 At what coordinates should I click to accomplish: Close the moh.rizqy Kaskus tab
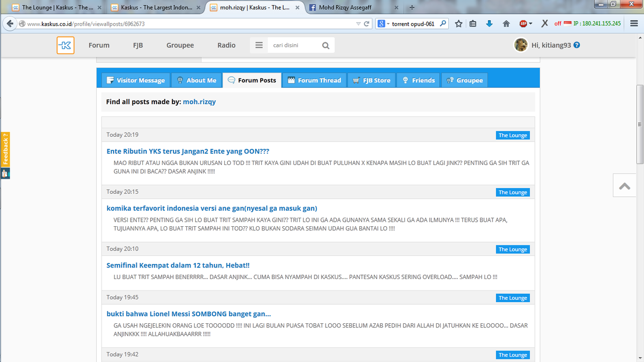[297, 8]
